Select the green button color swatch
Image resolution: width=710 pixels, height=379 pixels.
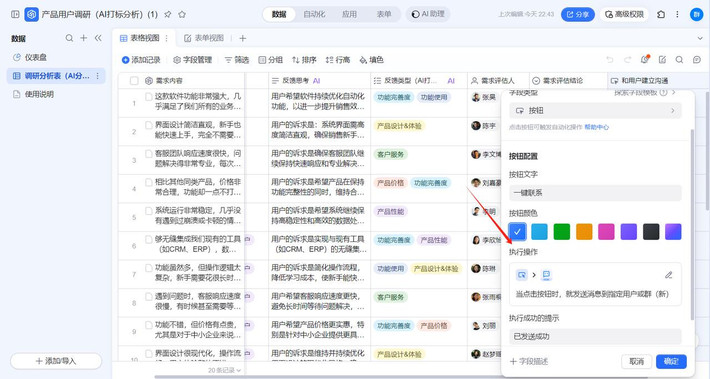point(561,232)
